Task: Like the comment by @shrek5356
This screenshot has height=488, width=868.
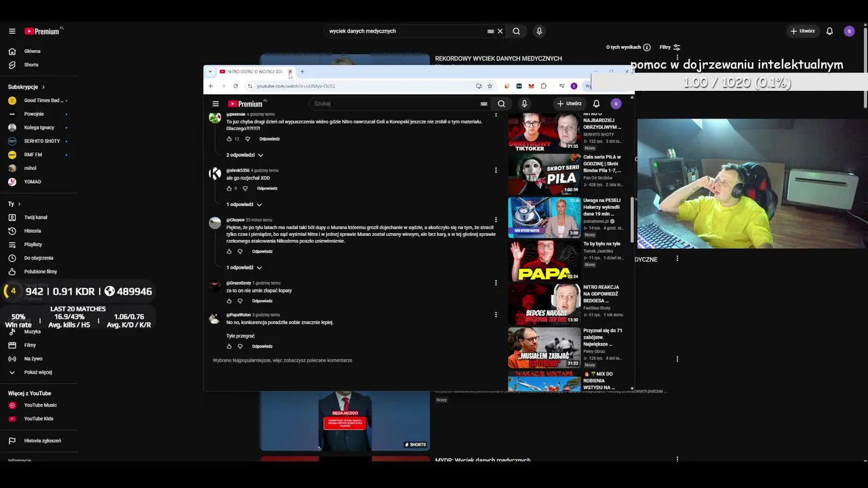Action: point(229,188)
